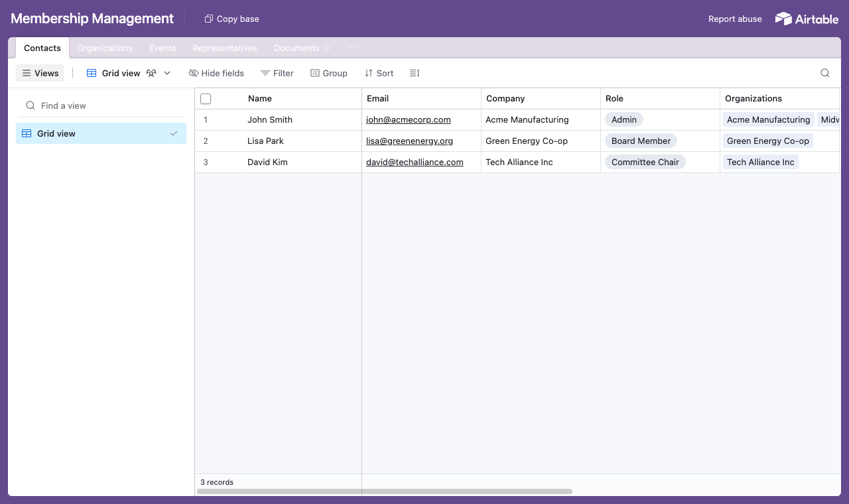Click Tech Alliance Inc linked organization chip
849x504 pixels.
761,162
